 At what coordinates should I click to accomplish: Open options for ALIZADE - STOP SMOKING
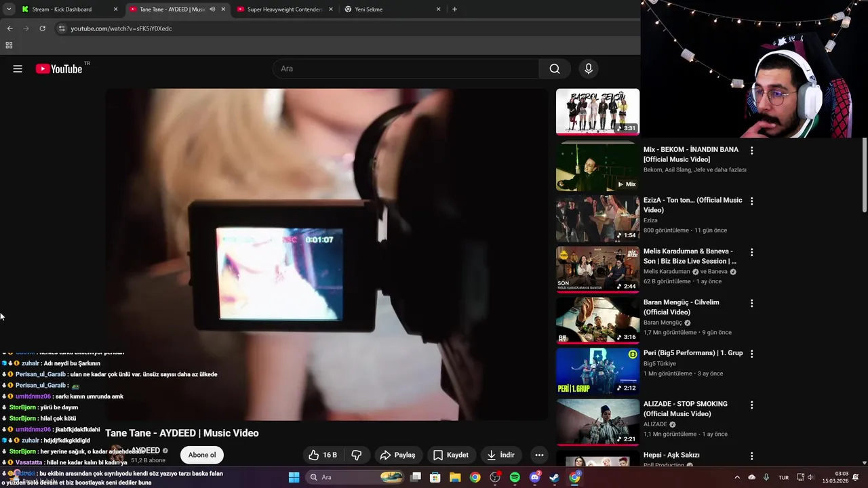(751, 405)
